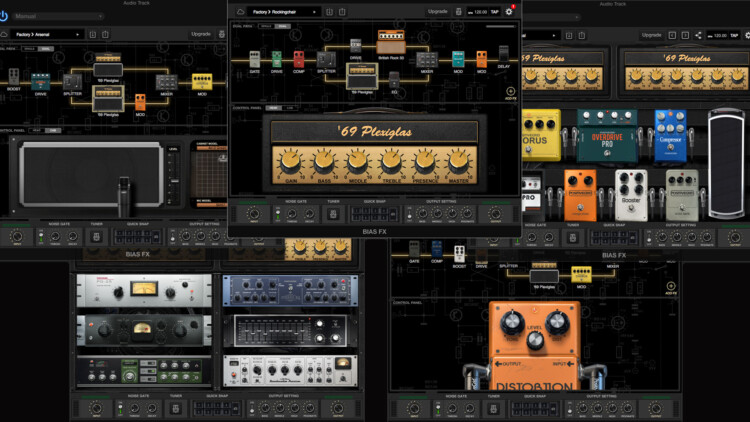Toggle noise gate switch in Arsenal window
This screenshot has height=422, width=750.
pos(41,236)
